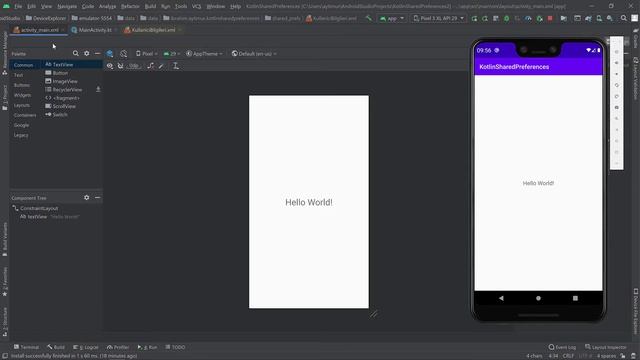
Task: Open the File menu
Action: pyautogui.click(x=18, y=6)
